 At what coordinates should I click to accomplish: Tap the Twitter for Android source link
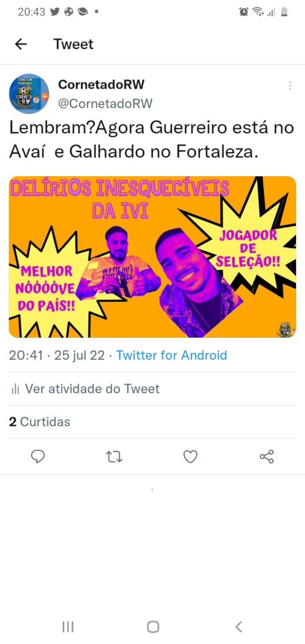(x=172, y=355)
